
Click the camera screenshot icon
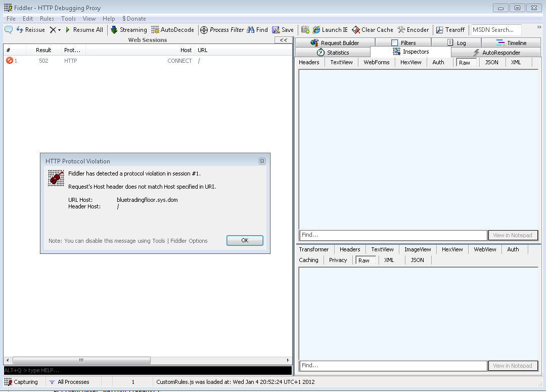coord(305,30)
